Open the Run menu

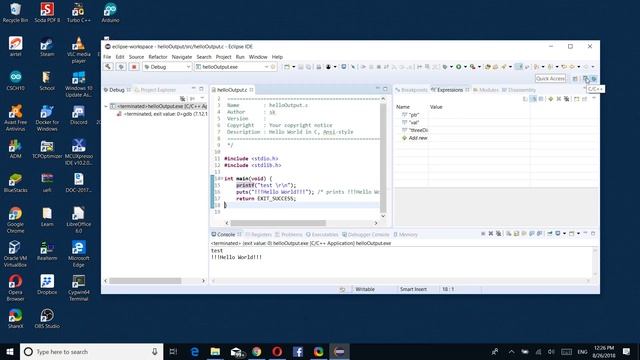[x=240, y=57]
